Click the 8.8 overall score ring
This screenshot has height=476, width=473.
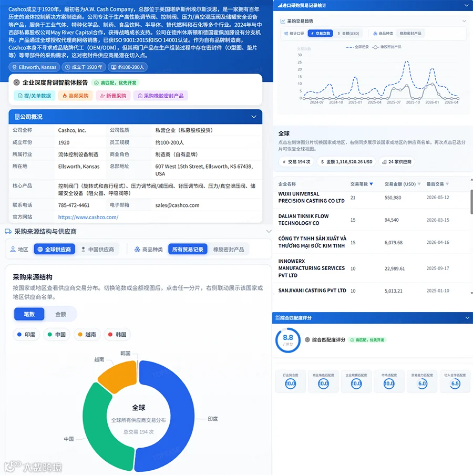288,340
